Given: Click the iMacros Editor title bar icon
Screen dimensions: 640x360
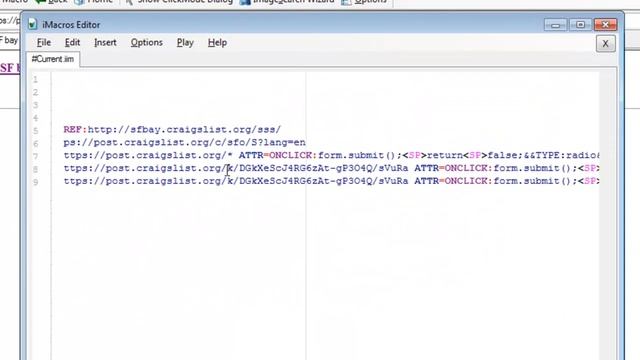Looking at the screenshot, I should point(33,24).
